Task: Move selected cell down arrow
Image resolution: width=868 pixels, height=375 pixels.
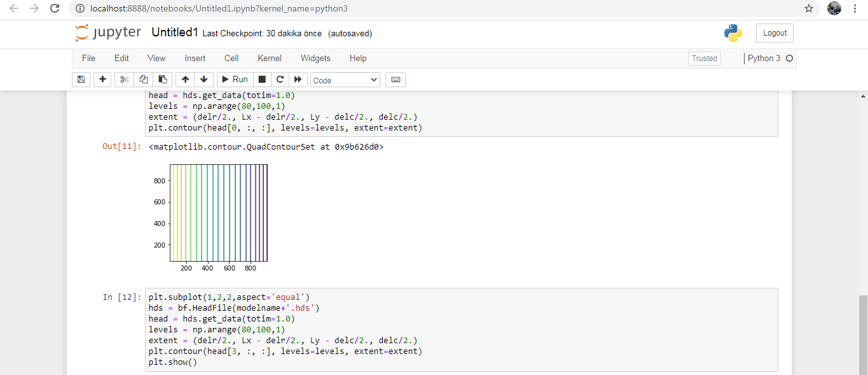Action: click(203, 80)
